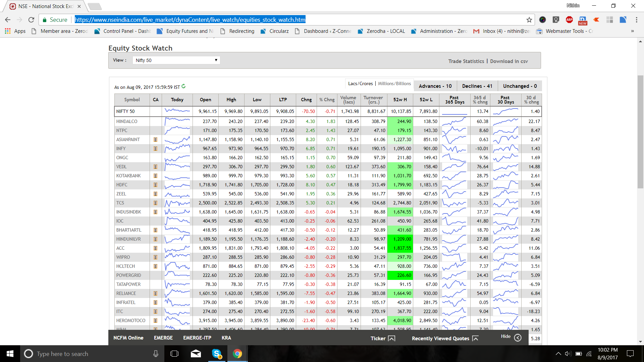Open the Nifty 50 view dropdown
Screen dimensions: 644x362
[x=176, y=60]
